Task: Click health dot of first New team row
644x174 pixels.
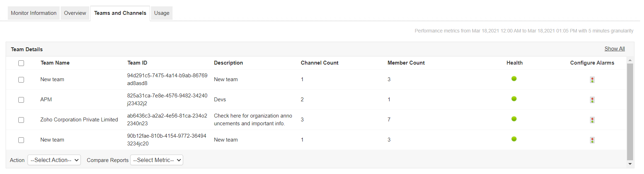Action: [x=514, y=79]
